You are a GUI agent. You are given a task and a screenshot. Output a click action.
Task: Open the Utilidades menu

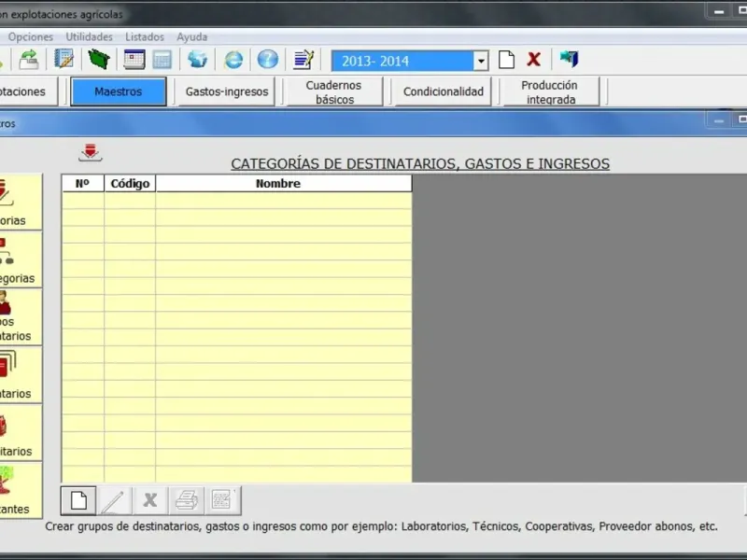click(x=89, y=37)
